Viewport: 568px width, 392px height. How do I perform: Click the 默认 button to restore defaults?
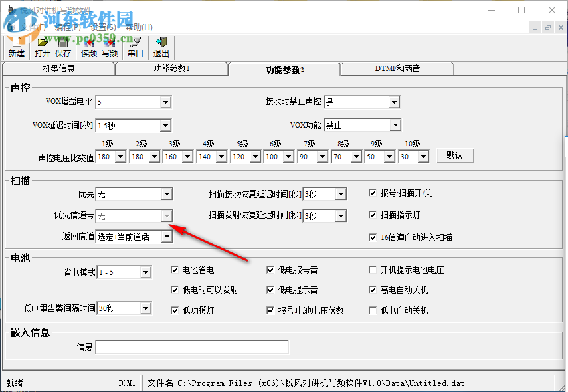coord(455,155)
